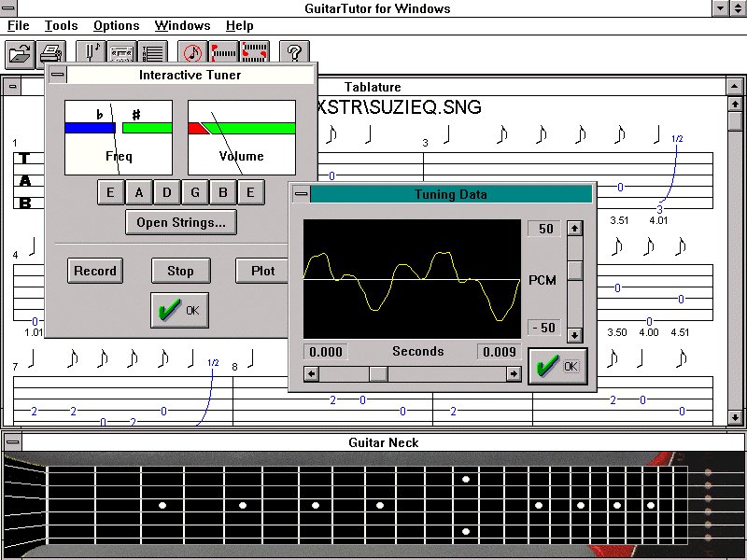747x560 pixels.
Task: Click the Plot button in the tuner
Action: pyautogui.click(x=262, y=271)
